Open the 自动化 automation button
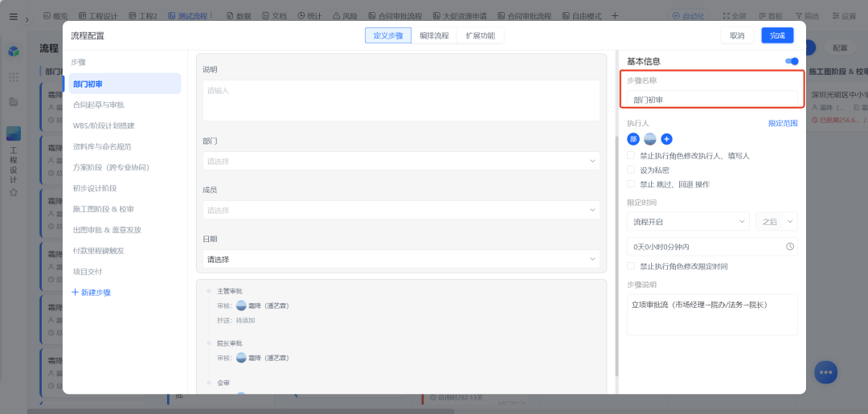Screen dimensions: 868x414 689,16
